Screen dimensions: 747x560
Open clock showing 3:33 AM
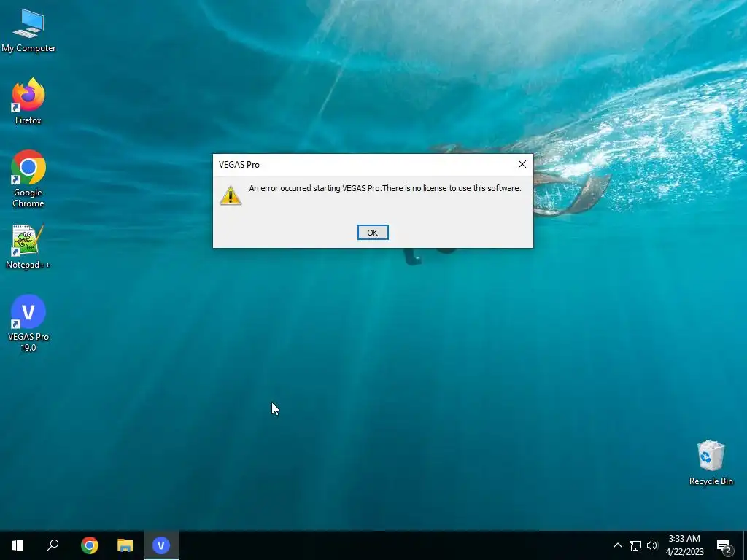[x=684, y=545]
